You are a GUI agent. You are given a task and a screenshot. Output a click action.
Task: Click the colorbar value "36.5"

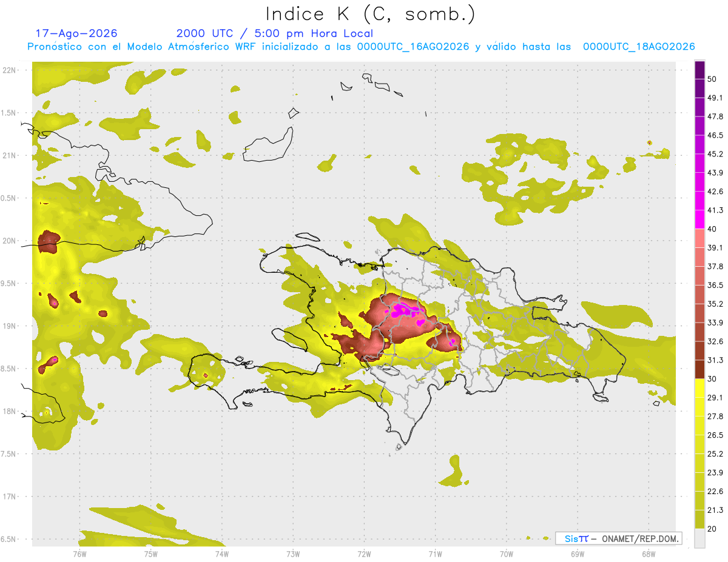[715, 285]
